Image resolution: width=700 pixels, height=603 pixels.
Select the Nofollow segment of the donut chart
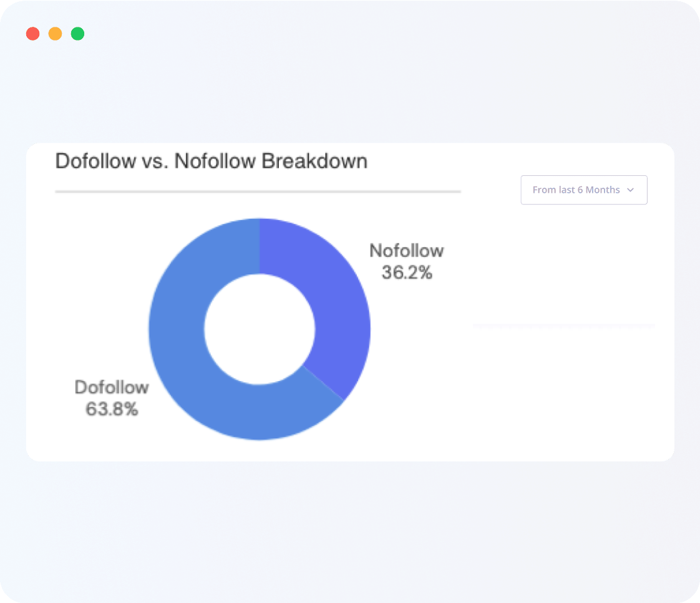[332, 293]
